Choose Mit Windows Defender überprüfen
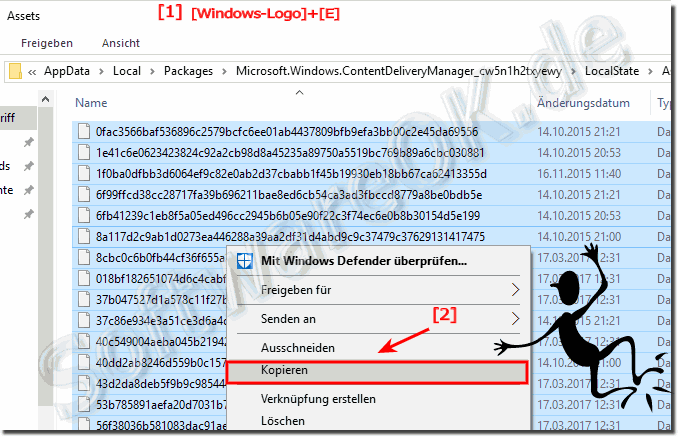Screen dimensions: 678x437 [x=364, y=261]
